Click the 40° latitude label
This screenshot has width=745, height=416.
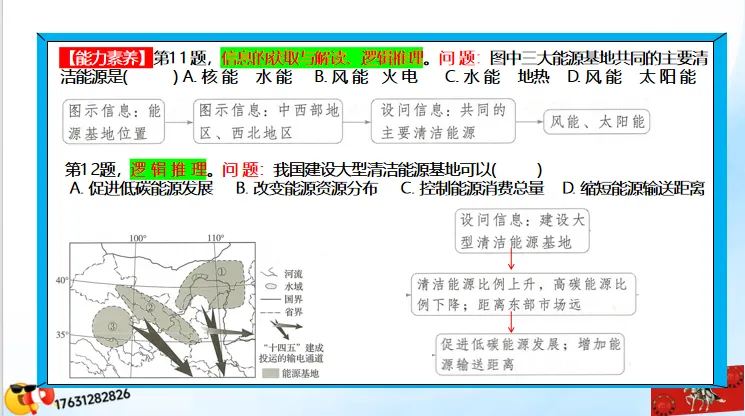[62, 280]
